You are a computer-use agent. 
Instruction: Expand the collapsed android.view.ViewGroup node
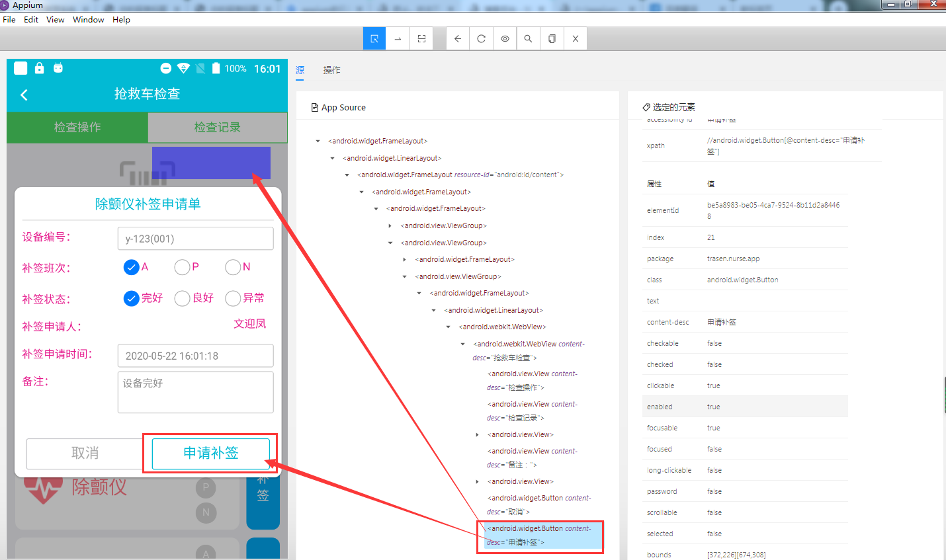click(x=390, y=225)
